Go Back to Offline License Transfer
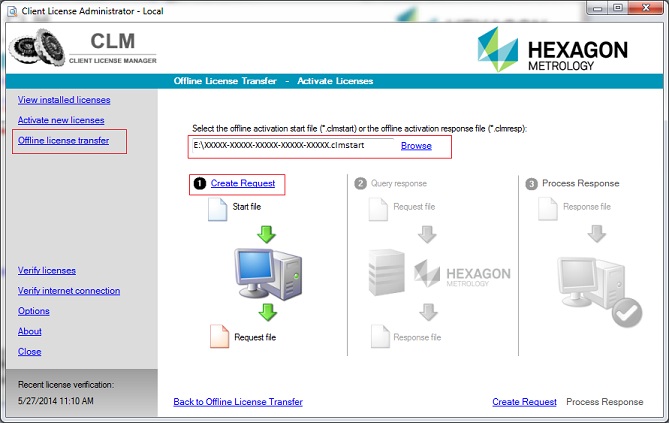The width and height of the screenshot is (669, 423). click(237, 402)
